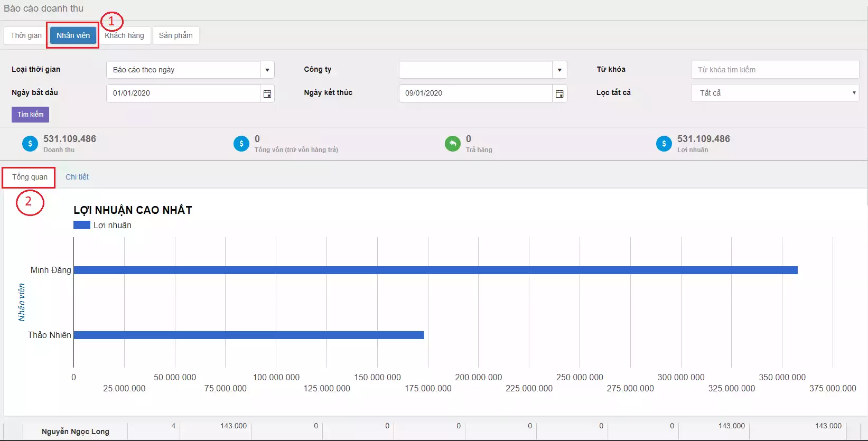Image resolution: width=868 pixels, height=441 pixels.
Task: Click the Thảo Nhiên axis label
Action: pos(49,335)
